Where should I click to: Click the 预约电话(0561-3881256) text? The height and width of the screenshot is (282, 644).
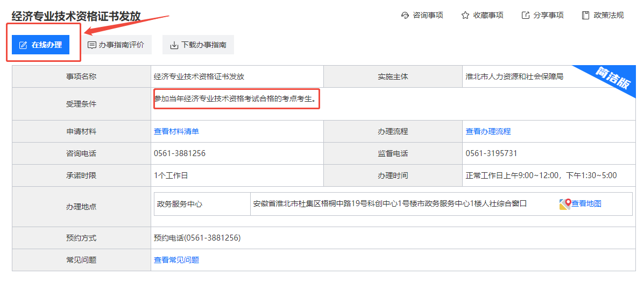click(197, 238)
